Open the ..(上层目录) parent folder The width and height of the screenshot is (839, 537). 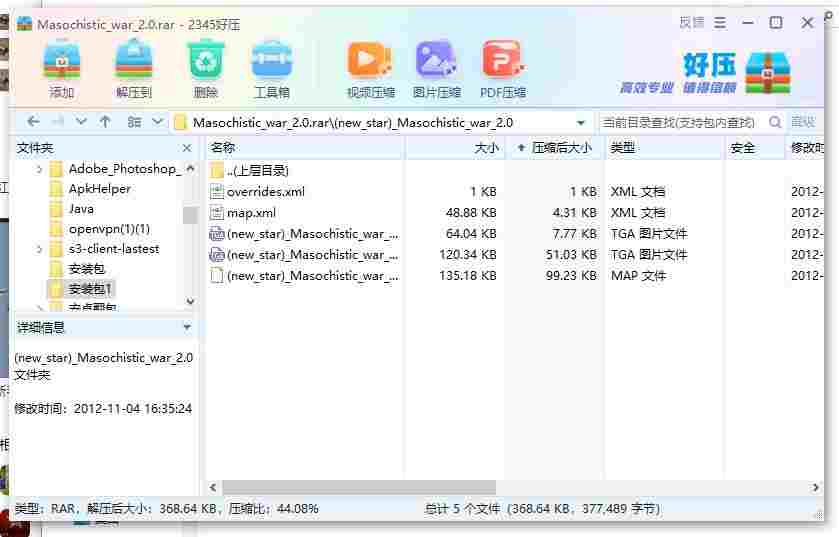(257, 171)
